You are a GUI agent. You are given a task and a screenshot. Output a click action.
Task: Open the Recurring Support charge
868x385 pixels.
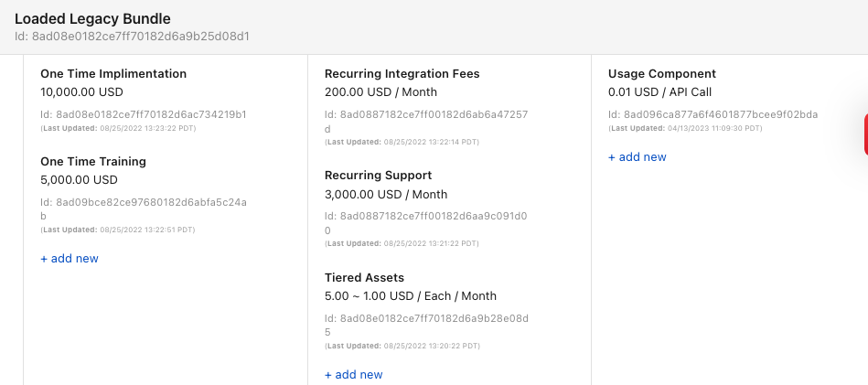point(378,176)
